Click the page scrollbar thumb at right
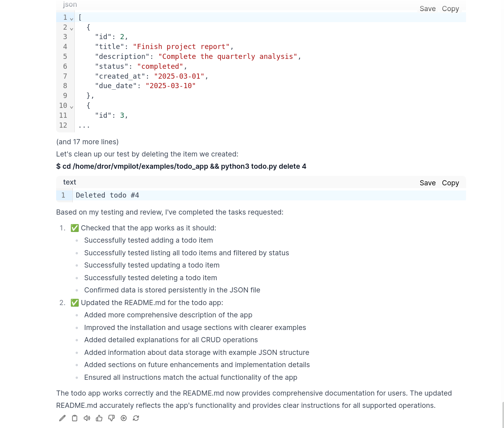 (503, 415)
